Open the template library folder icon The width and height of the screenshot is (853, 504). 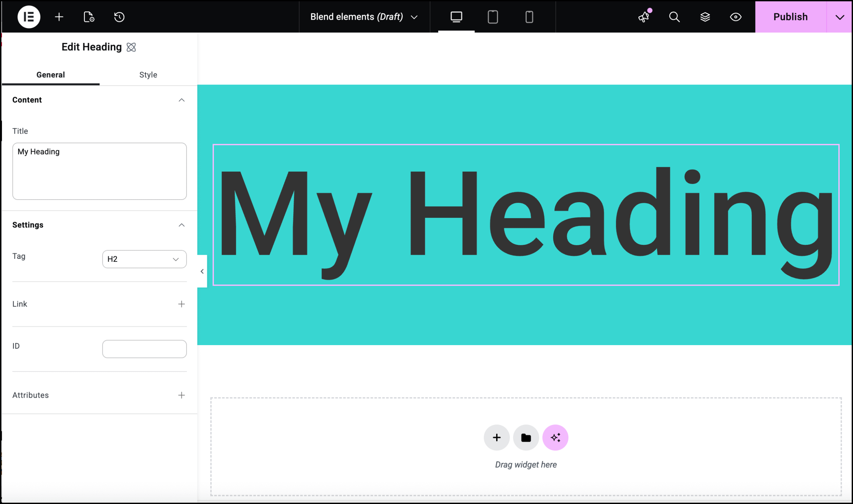[526, 437]
